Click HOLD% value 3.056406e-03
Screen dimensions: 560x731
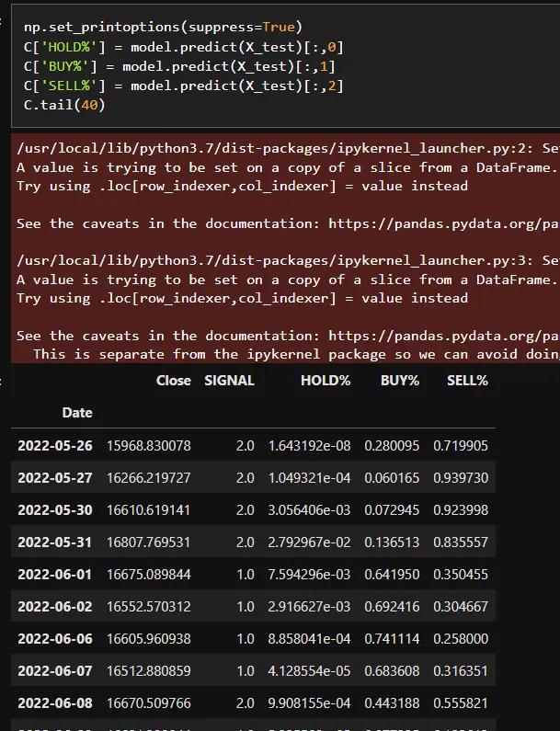pyautogui.click(x=309, y=510)
